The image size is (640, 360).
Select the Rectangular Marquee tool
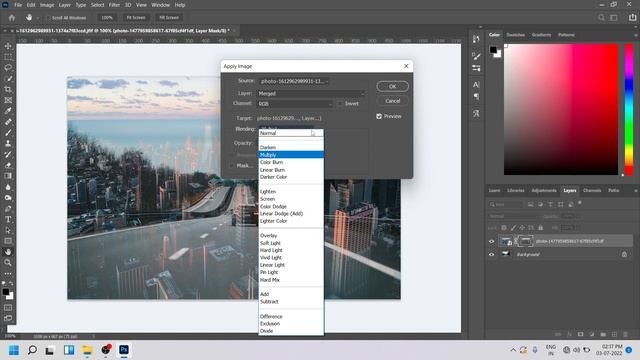click(8, 57)
